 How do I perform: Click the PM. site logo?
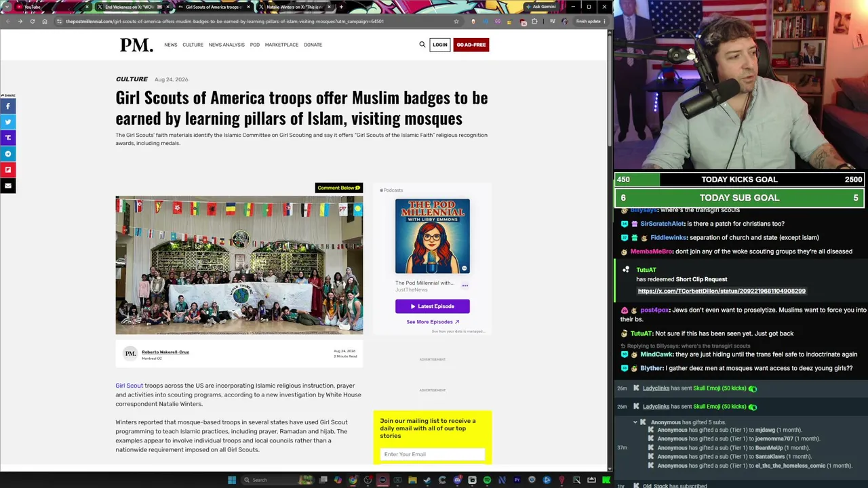(136, 45)
